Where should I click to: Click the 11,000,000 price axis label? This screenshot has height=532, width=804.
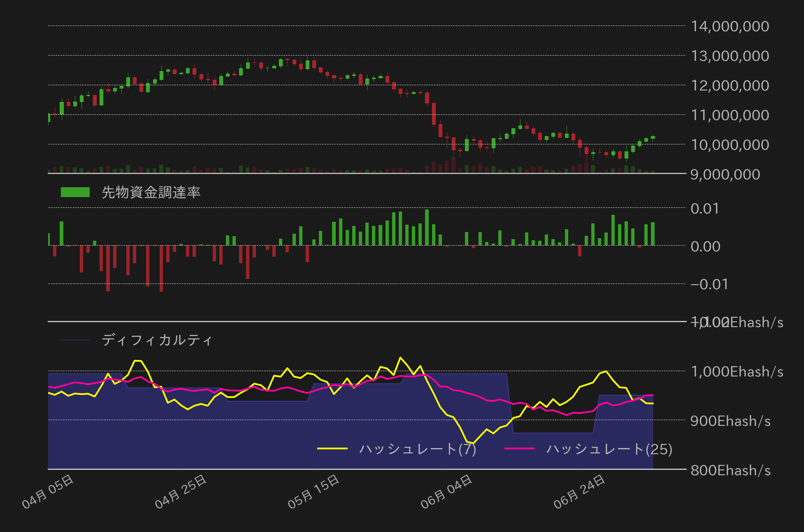point(730,115)
